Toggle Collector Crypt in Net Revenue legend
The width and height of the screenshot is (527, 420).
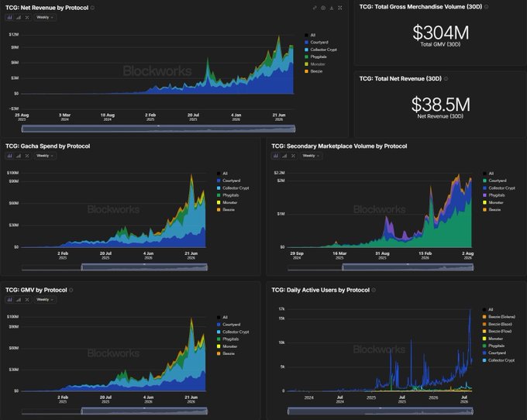tap(321, 50)
